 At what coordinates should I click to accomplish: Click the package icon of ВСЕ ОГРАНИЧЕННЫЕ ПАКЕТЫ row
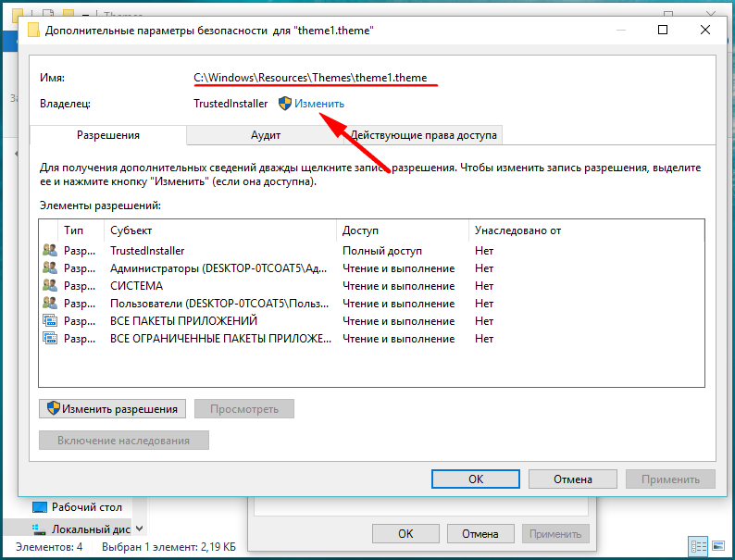pyautogui.click(x=50, y=339)
